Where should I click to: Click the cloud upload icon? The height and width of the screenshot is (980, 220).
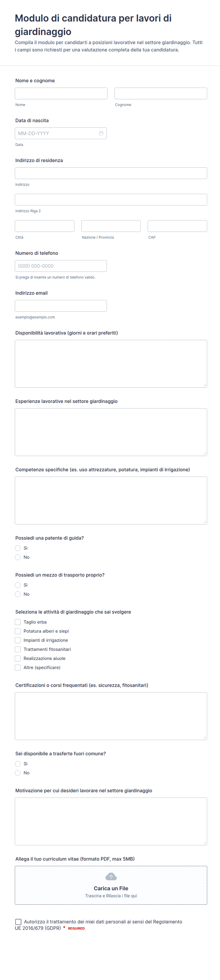[x=111, y=877]
